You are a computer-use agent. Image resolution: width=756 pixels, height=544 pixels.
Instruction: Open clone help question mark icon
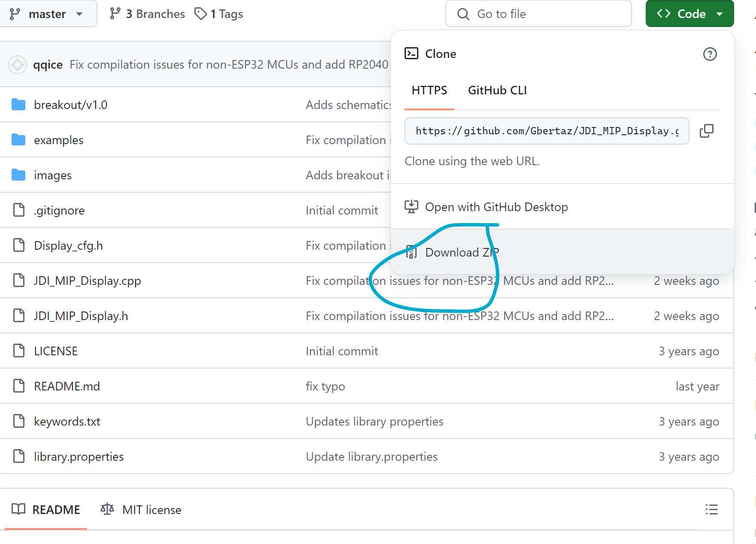(x=710, y=54)
